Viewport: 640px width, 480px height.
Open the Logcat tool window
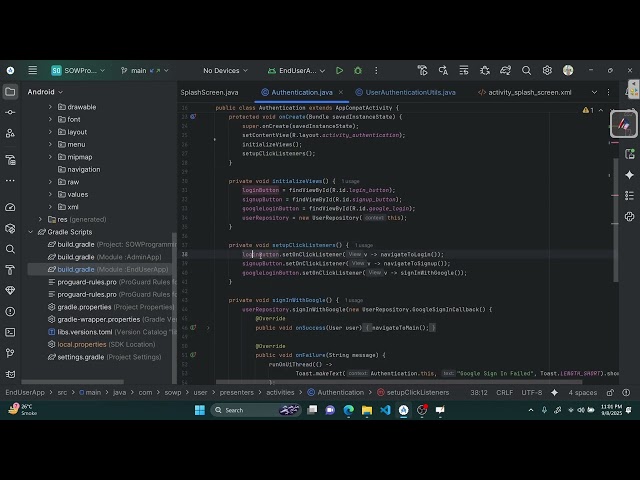[x=10, y=374]
